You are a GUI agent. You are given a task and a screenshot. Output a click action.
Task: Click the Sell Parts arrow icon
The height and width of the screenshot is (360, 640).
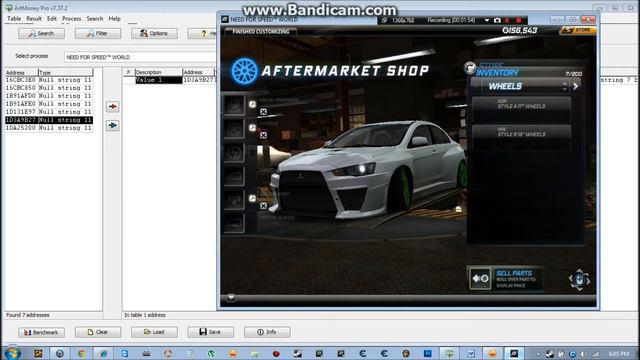[x=480, y=279]
